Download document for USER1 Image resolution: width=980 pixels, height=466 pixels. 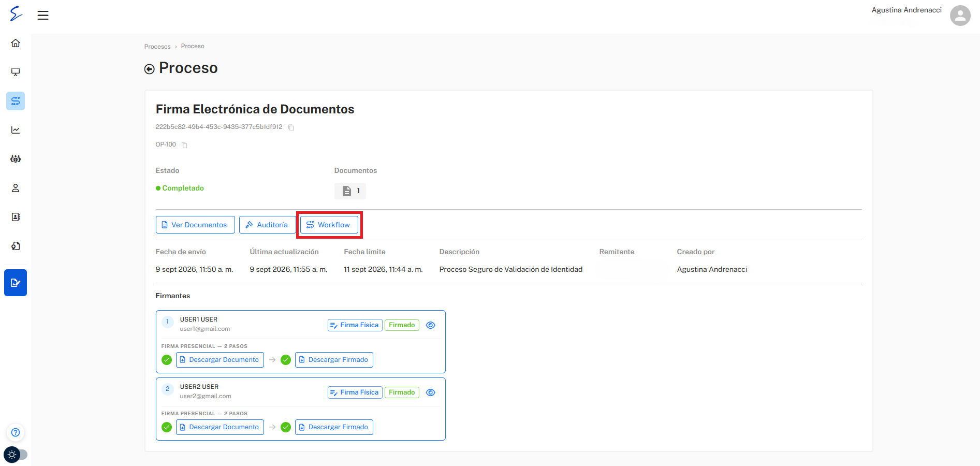[x=220, y=360]
